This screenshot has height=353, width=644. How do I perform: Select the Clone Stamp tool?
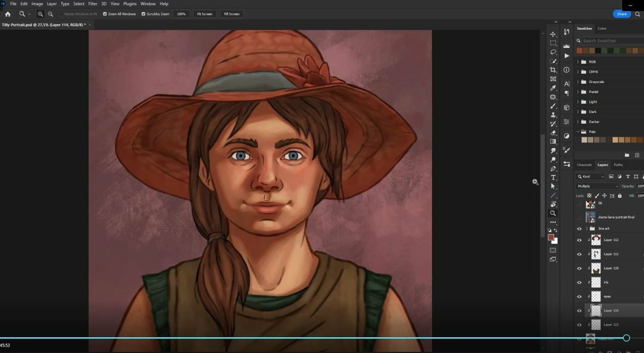coord(553,115)
